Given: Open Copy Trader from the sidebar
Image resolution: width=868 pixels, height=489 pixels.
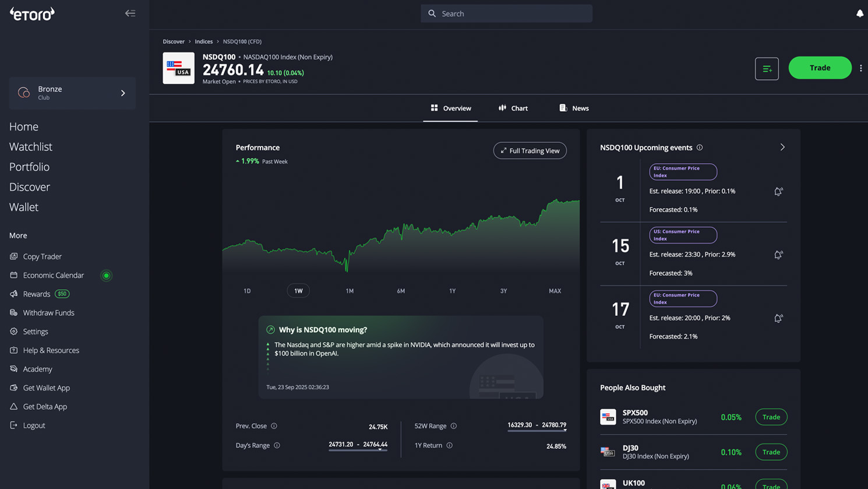Looking at the screenshot, I should pyautogui.click(x=42, y=256).
